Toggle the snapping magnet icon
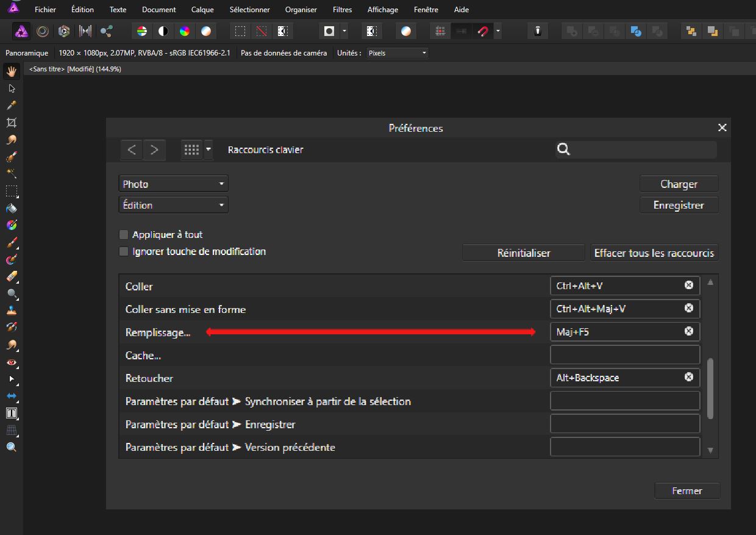The width and height of the screenshot is (756, 535). point(483,31)
